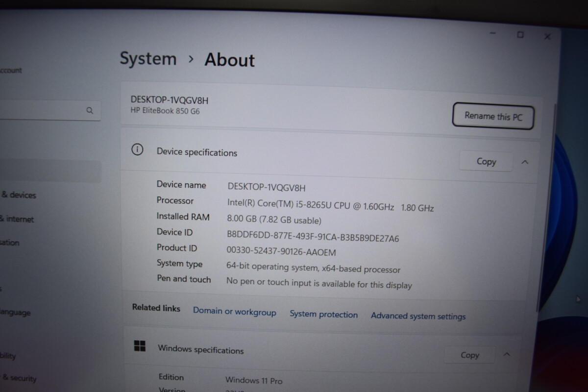
Task: Click the processor value Intel Core i5-8265U
Action: tap(330, 205)
